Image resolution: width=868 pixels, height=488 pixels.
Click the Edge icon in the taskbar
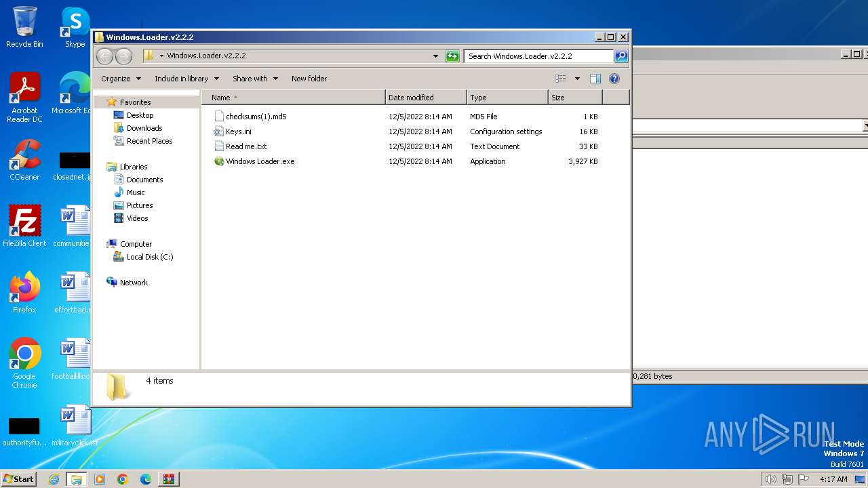146,479
